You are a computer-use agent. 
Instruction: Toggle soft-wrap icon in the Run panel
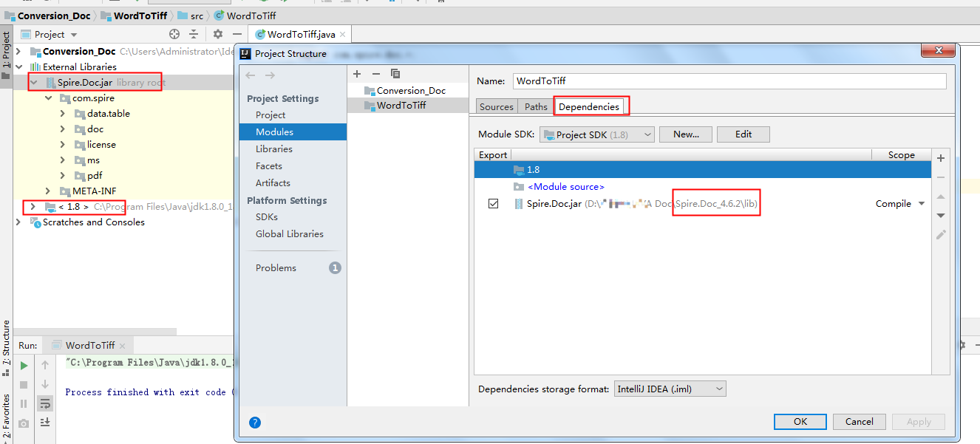(x=45, y=403)
